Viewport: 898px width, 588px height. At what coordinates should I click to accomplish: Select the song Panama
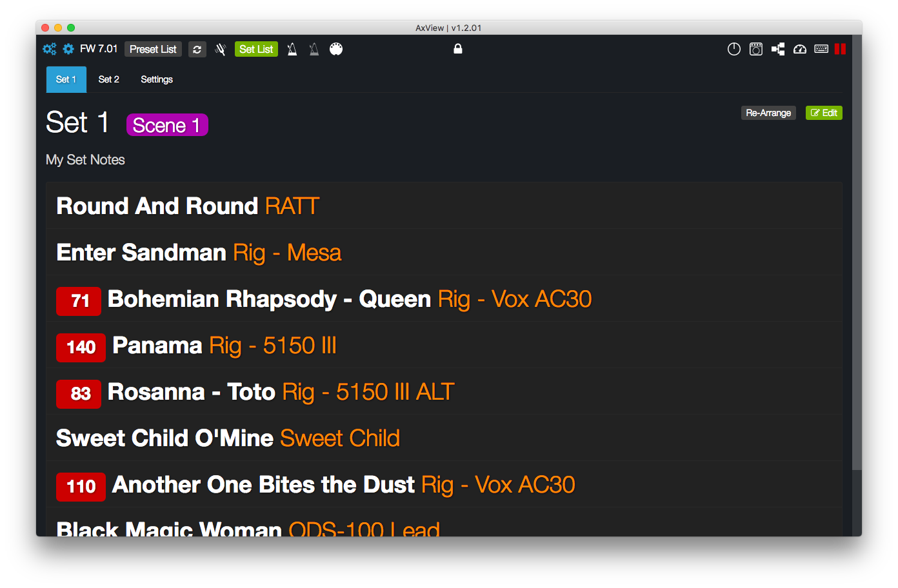point(157,346)
